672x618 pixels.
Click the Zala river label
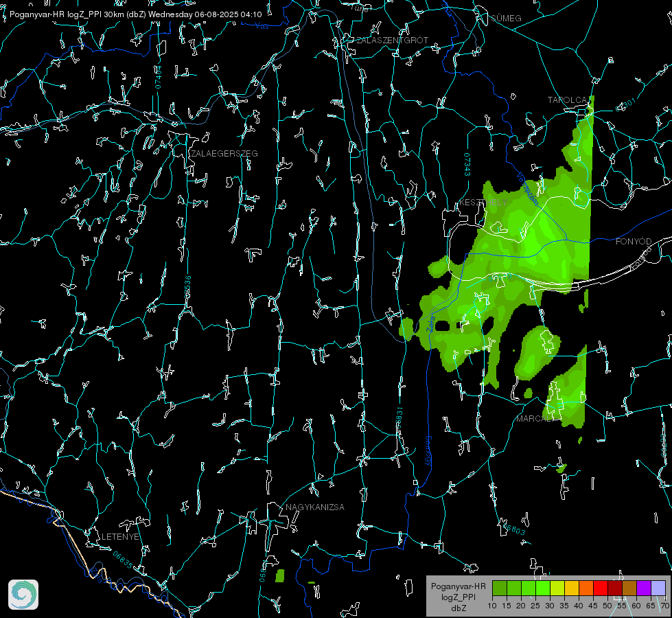(x=430, y=323)
